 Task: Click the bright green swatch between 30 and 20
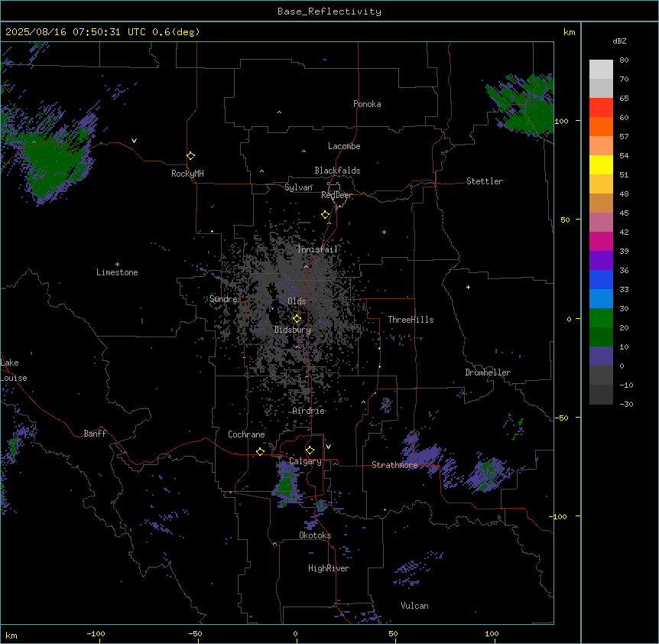[601, 318]
